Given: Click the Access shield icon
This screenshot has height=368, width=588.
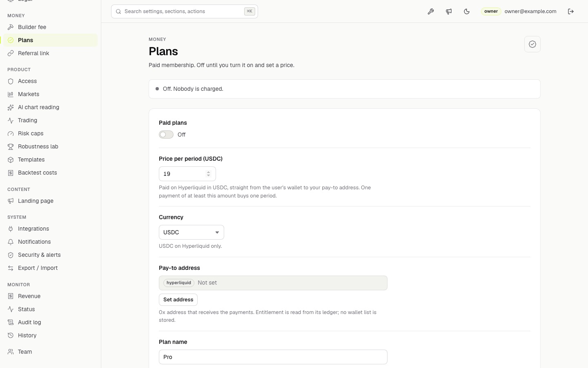Looking at the screenshot, I should pyautogui.click(x=11, y=81).
